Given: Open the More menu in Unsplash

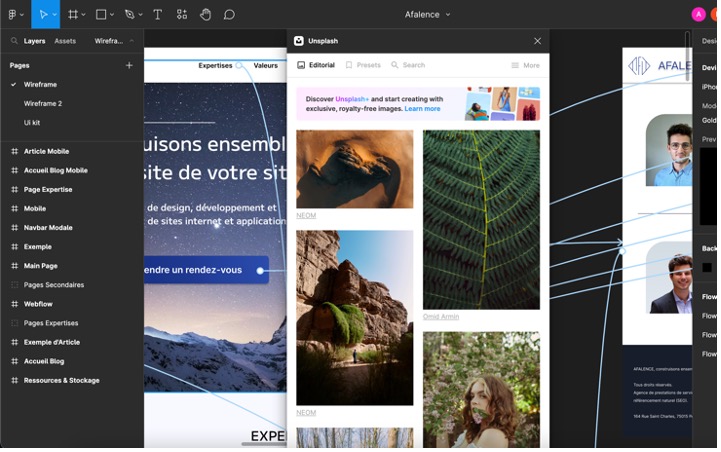Looking at the screenshot, I should click(526, 65).
